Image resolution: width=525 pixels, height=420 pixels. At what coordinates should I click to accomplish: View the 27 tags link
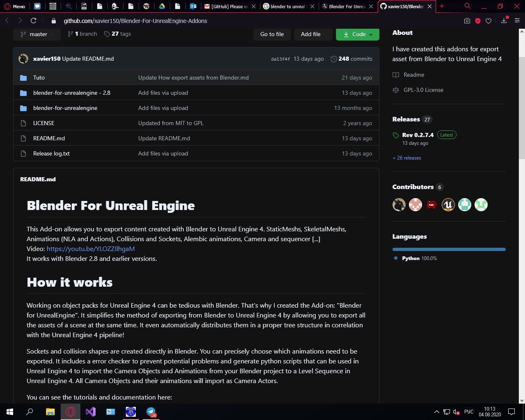click(x=117, y=34)
